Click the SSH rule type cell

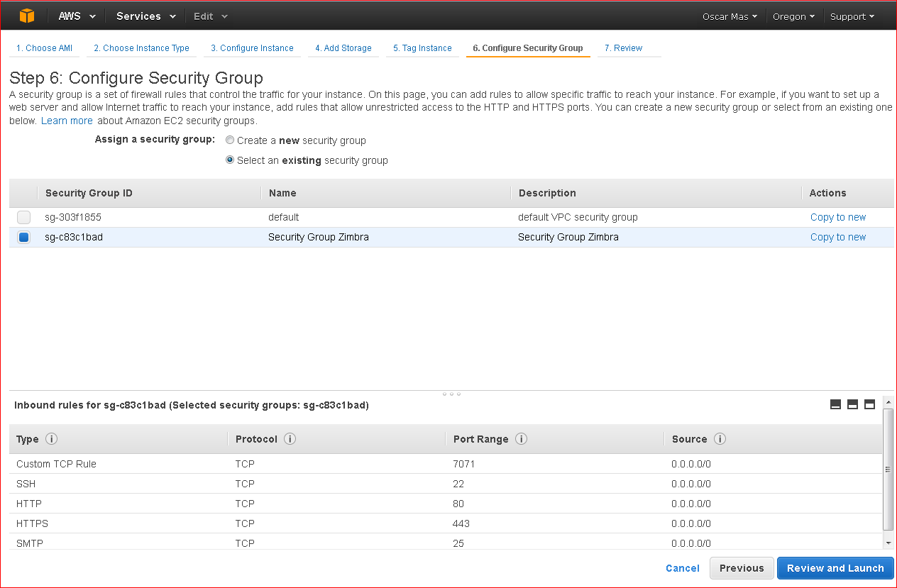point(26,484)
